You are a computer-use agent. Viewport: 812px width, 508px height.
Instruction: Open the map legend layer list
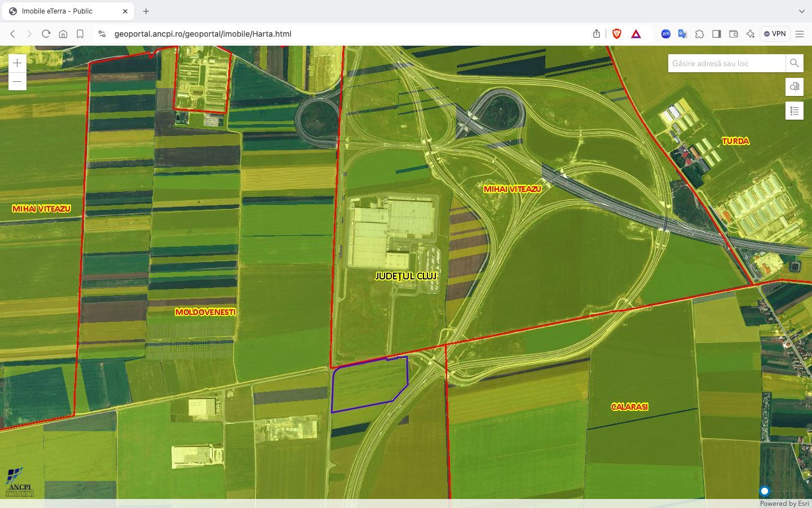point(795,111)
